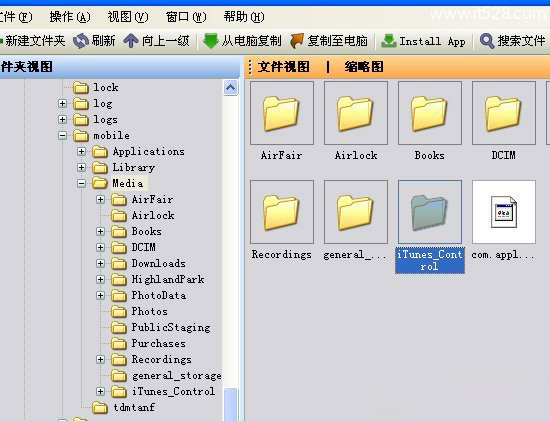
Task: Select the logs entry in tree
Action: [105, 120]
